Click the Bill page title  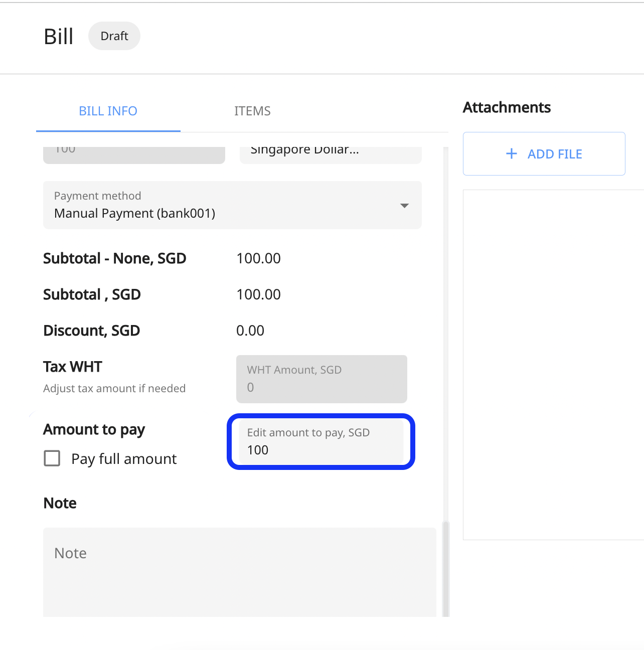tap(58, 36)
